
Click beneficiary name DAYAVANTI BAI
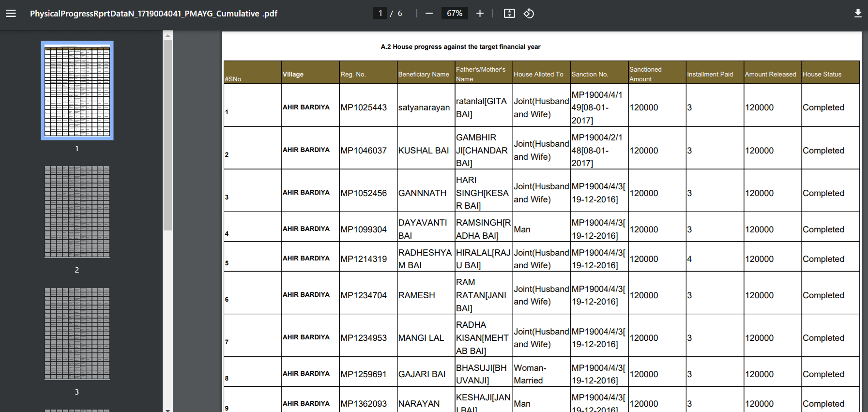423,229
